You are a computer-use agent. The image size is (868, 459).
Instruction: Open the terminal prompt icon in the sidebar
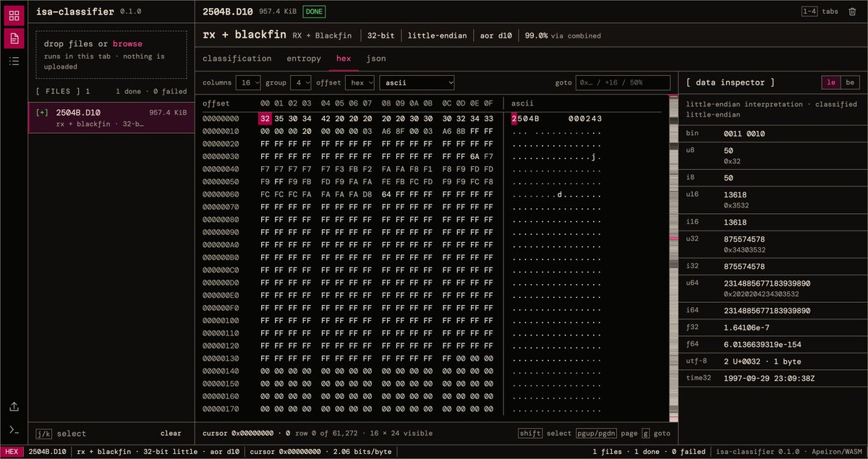(14, 430)
